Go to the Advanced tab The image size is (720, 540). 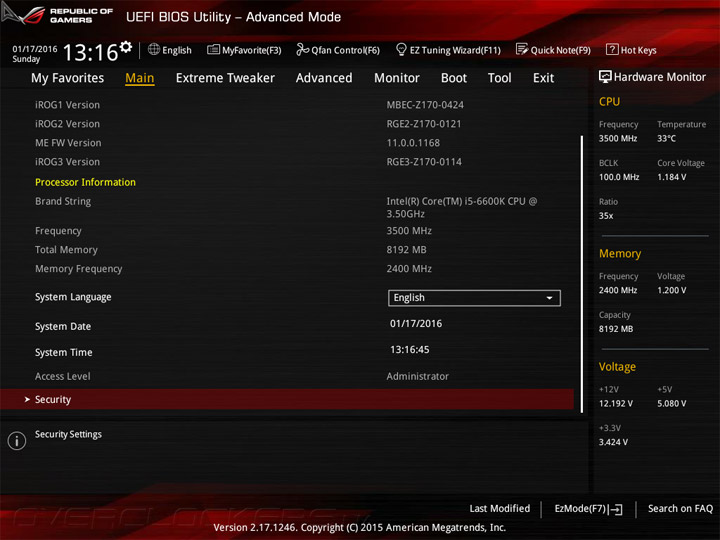click(324, 78)
